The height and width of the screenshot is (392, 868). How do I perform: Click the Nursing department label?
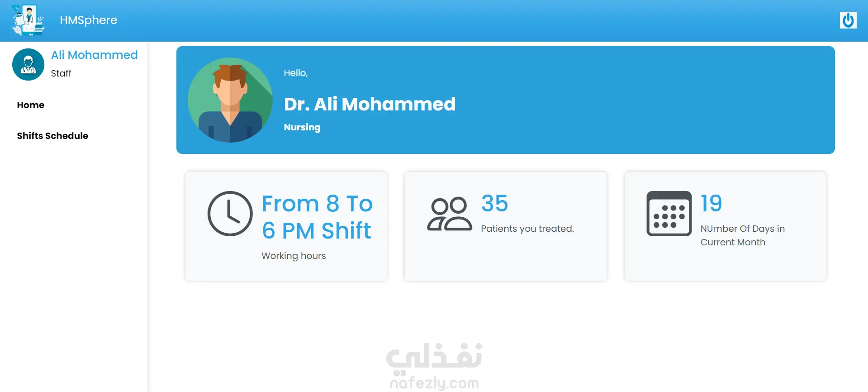tap(302, 127)
